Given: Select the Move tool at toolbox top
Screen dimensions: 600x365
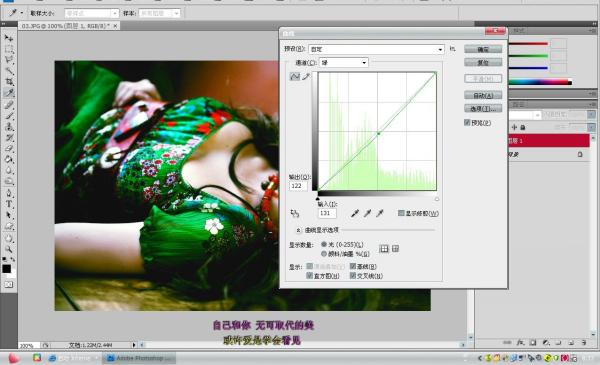Looking at the screenshot, I should pos(9,38).
